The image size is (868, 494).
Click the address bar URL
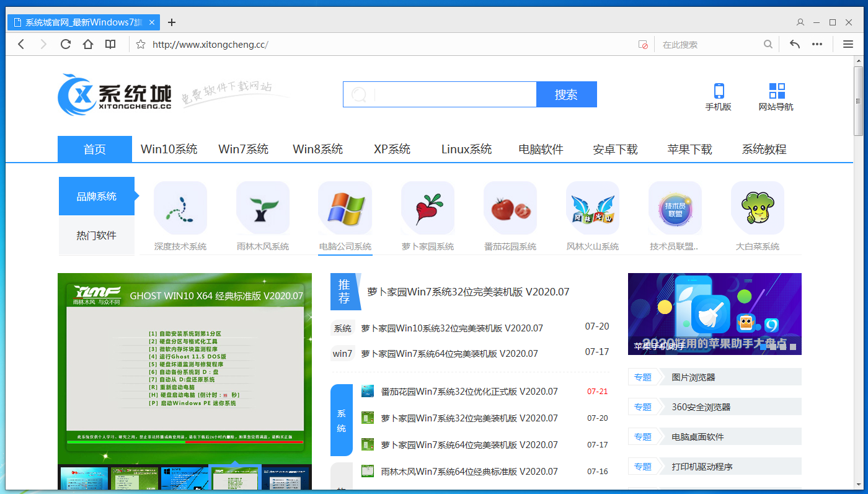point(210,45)
